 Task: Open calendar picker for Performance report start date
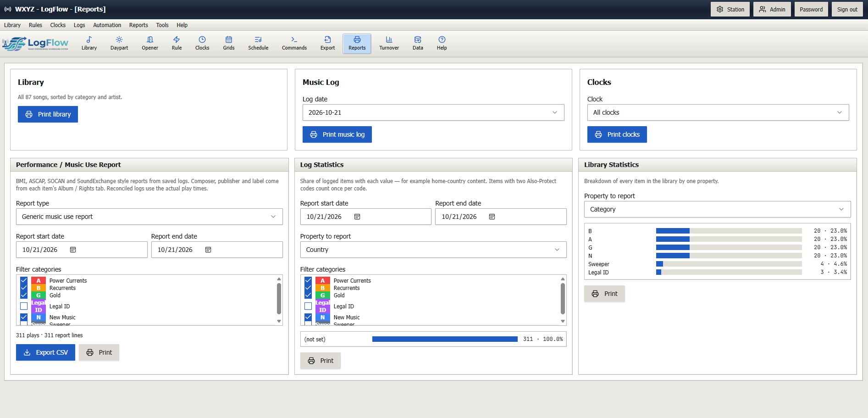pos(73,250)
